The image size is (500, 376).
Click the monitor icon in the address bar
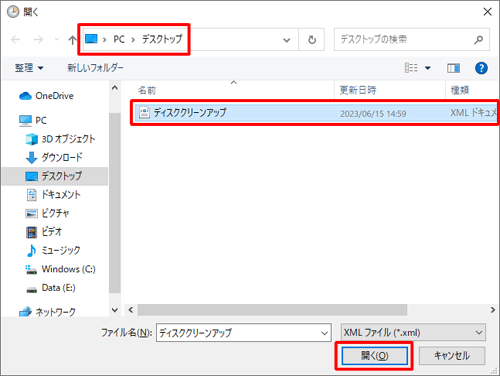pos(91,39)
